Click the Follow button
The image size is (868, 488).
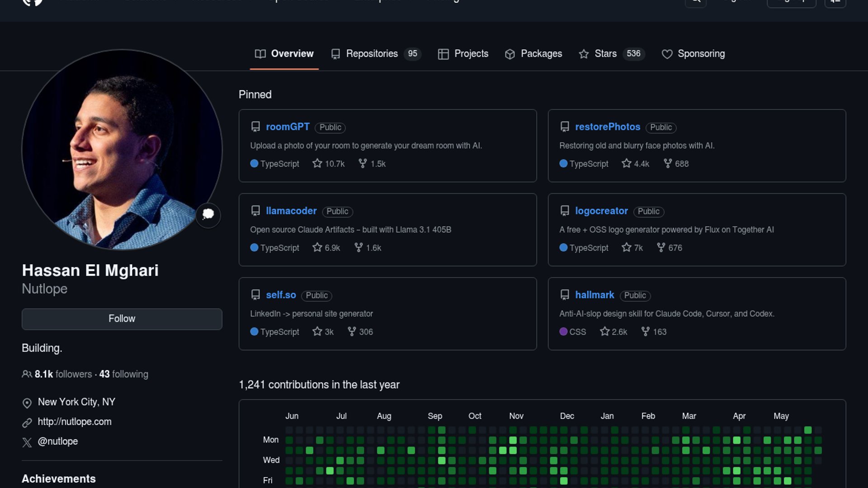(122, 319)
